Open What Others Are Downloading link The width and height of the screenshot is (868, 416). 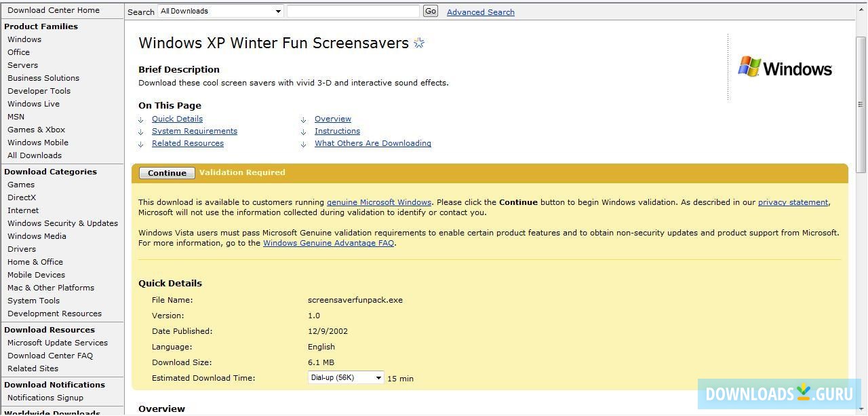373,143
